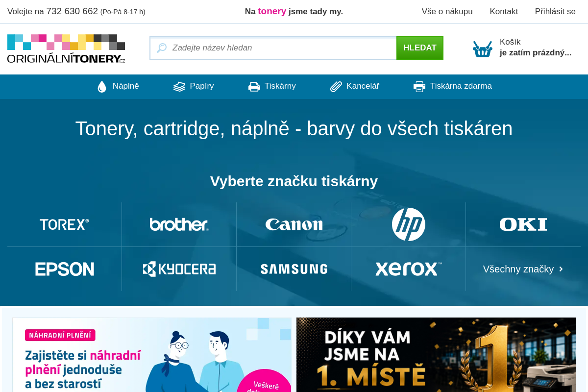588x392 pixels.
Task: Click the paper stack icon beside Papíry
Action: tap(179, 87)
